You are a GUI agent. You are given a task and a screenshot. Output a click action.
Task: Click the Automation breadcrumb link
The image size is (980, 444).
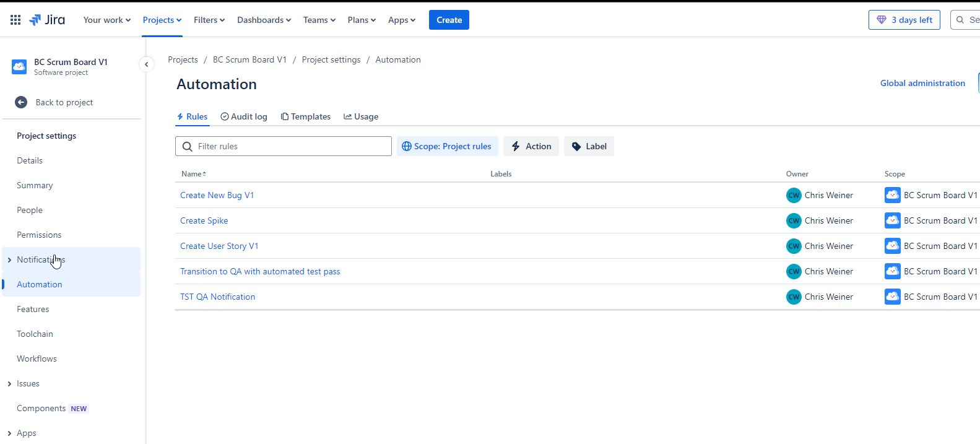click(398, 59)
